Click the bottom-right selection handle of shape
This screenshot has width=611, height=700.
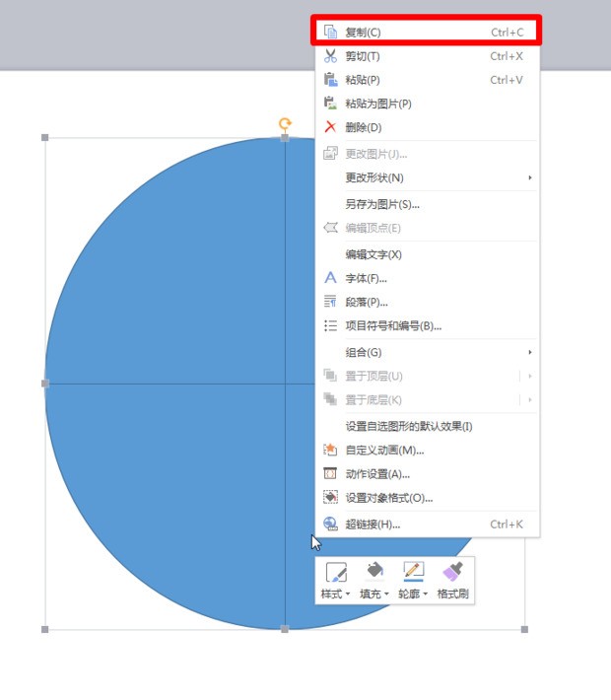524,629
